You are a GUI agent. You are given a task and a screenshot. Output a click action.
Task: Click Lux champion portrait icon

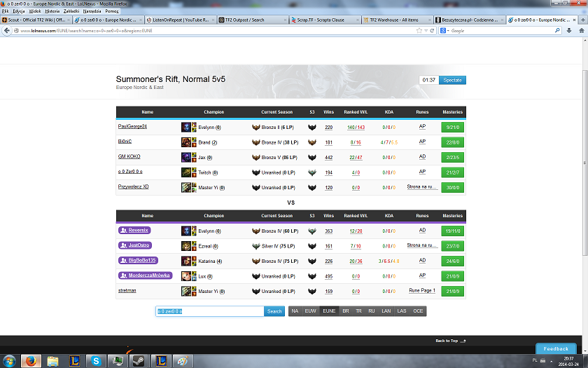[186, 276]
